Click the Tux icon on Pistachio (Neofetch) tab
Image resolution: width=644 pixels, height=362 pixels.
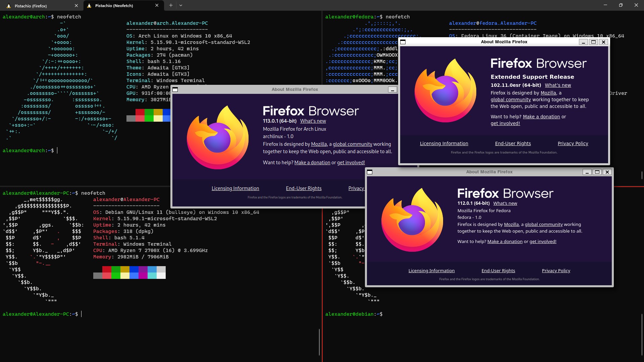(x=89, y=6)
